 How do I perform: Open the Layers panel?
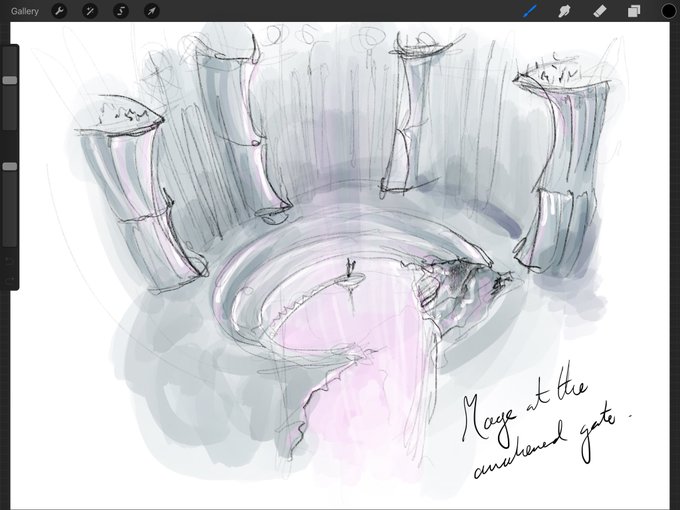coord(634,11)
